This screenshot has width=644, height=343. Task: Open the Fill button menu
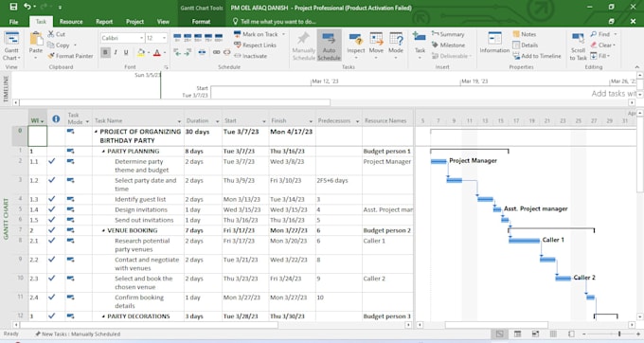point(600,56)
